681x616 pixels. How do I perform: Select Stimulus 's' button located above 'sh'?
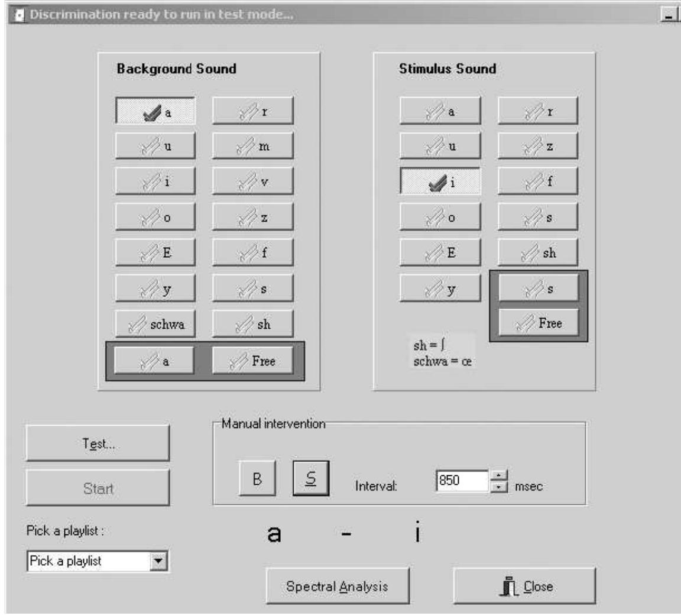tap(538, 217)
